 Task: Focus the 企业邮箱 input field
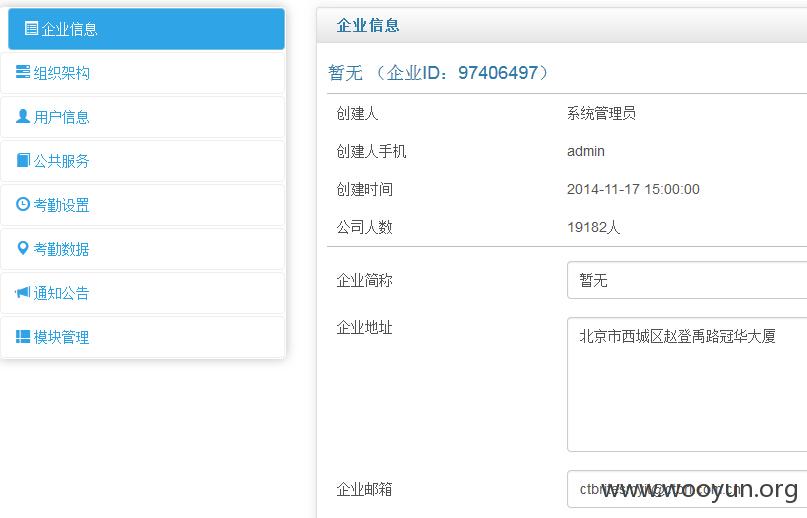[x=687, y=489]
